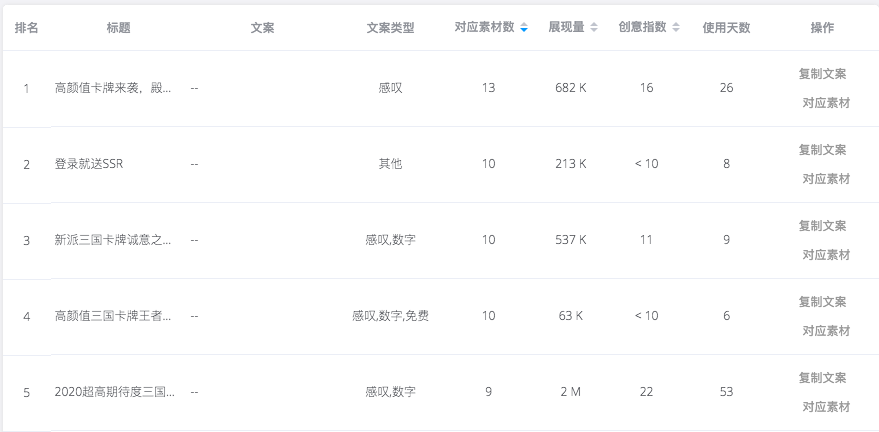Click the 文案类型 column header

[390, 28]
